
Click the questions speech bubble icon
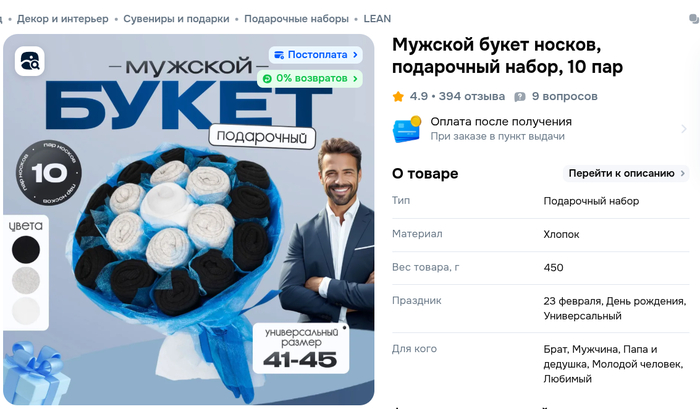coord(520,97)
